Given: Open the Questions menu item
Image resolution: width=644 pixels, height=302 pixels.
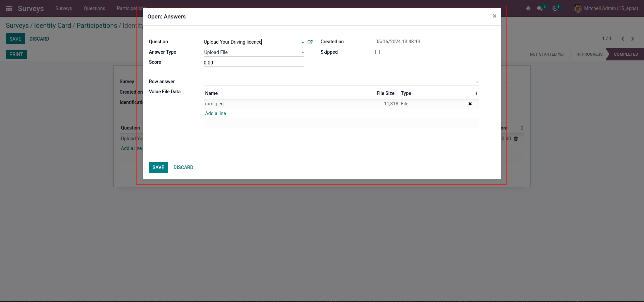Looking at the screenshot, I should pyautogui.click(x=94, y=8).
